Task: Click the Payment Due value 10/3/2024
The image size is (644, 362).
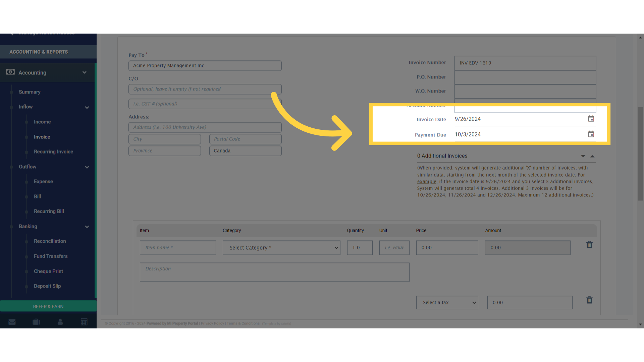Action: 468,134
